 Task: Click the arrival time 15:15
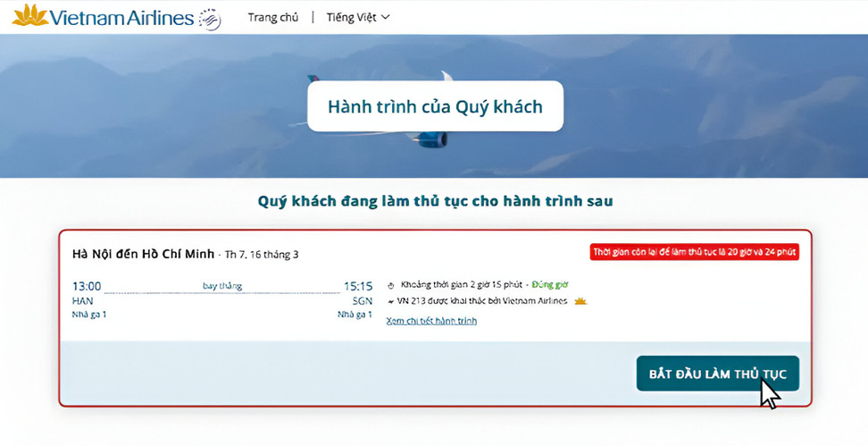pyautogui.click(x=357, y=286)
